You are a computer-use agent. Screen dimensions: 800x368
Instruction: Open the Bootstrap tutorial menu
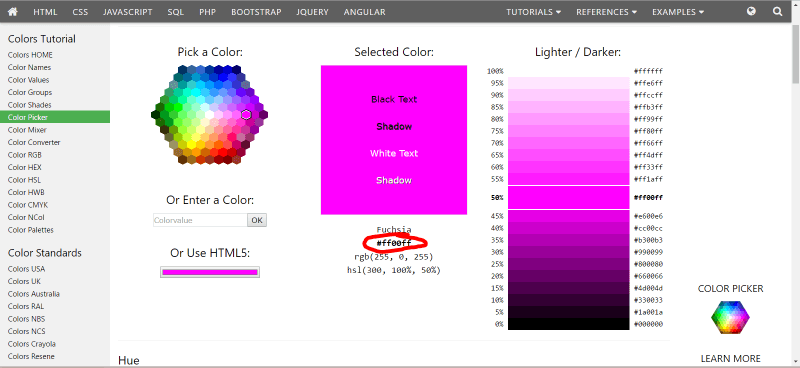(x=256, y=12)
